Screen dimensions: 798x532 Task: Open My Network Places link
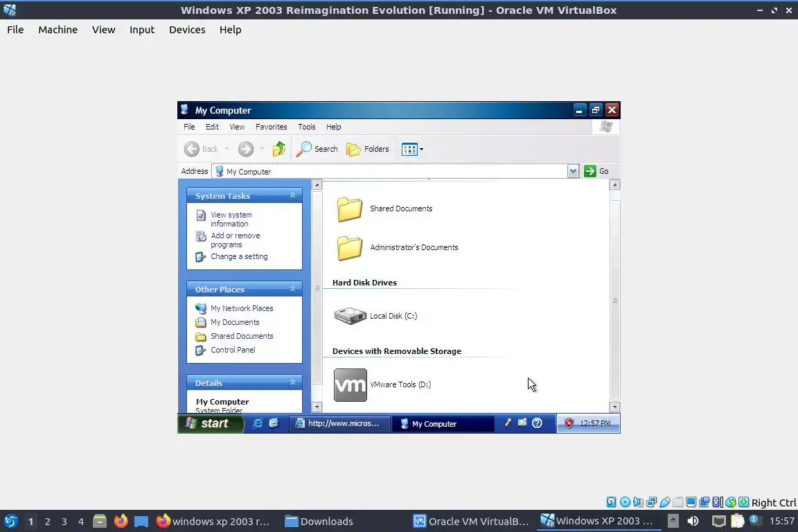[x=242, y=308]
